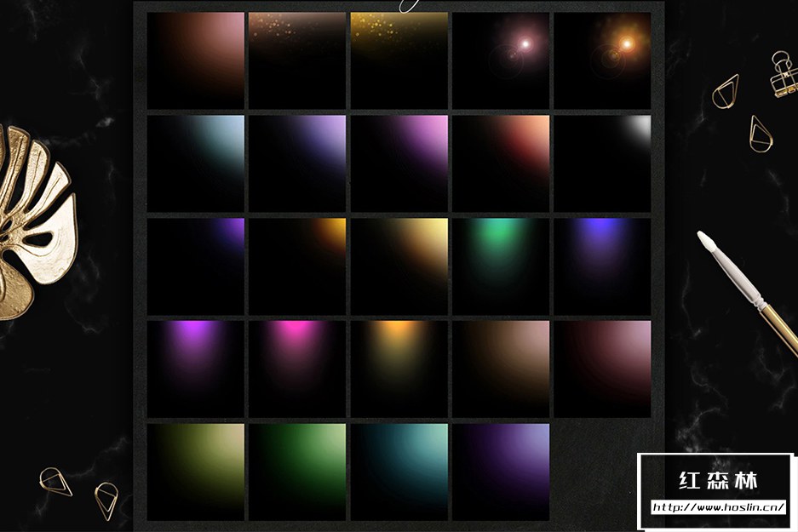The height and width of the screenshot is (532, 798).
Task: Select the pink lens flare thumbnail
Action: coord(501,60)
